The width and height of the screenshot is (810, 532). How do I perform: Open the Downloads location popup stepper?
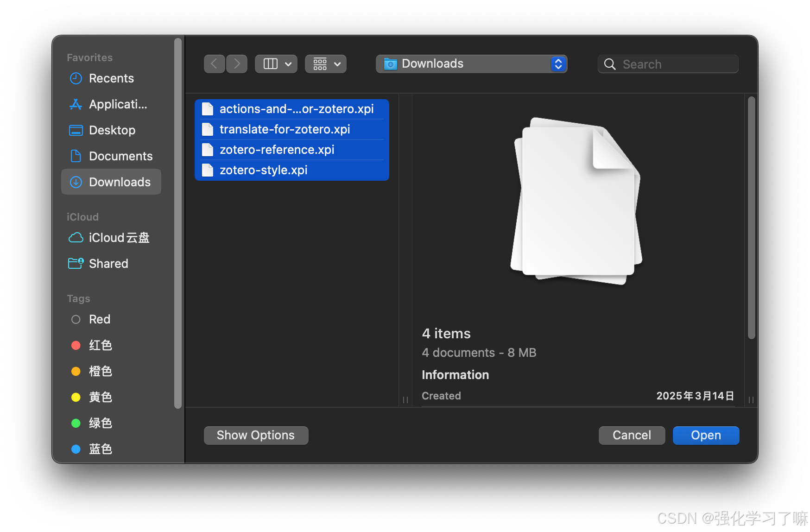[x=558, y=64]
